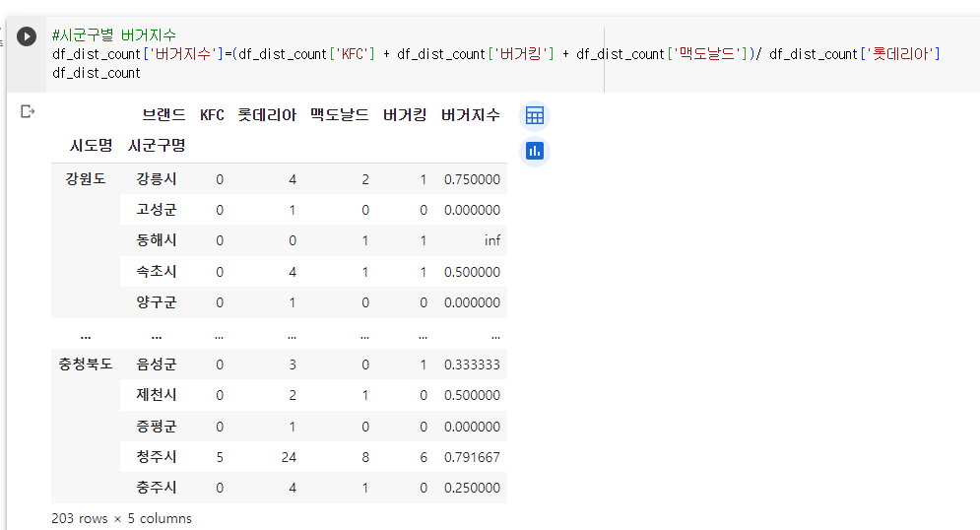This screenshot has height=530, width=980.
Task: Click the 롯데리아 column header
Action: coord(267,115)
